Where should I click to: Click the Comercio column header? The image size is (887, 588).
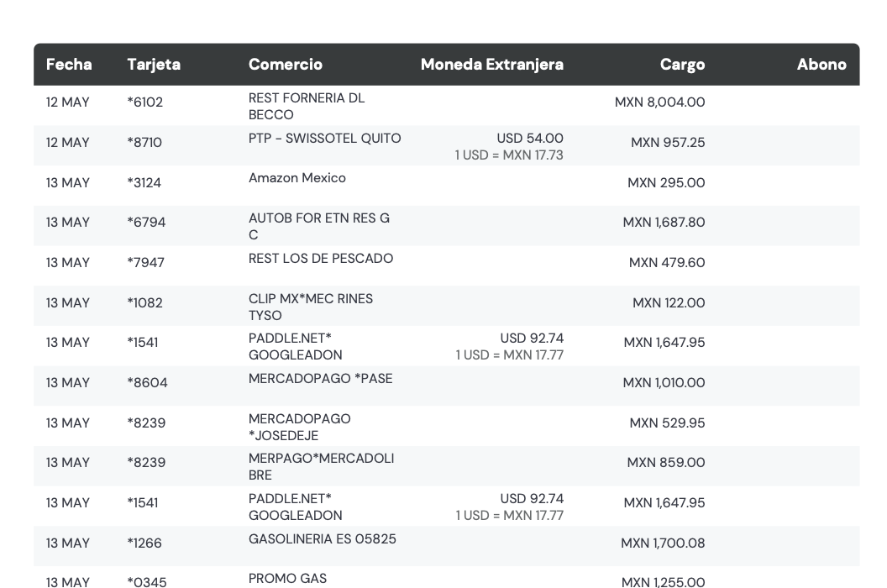tap(285, 65)
